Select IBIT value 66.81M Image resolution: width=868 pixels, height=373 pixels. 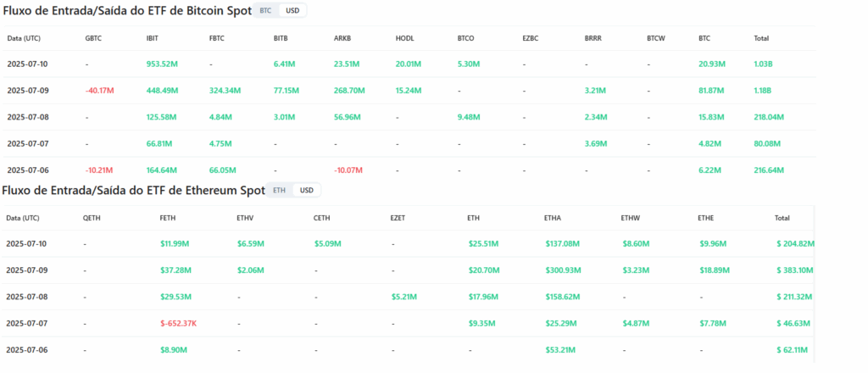click(159, 144)
